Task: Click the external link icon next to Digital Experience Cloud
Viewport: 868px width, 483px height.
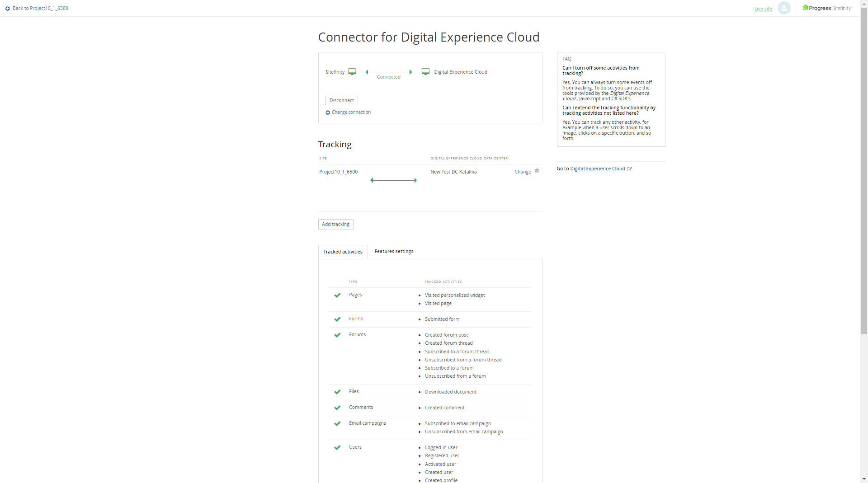Action: pos(629,169)
